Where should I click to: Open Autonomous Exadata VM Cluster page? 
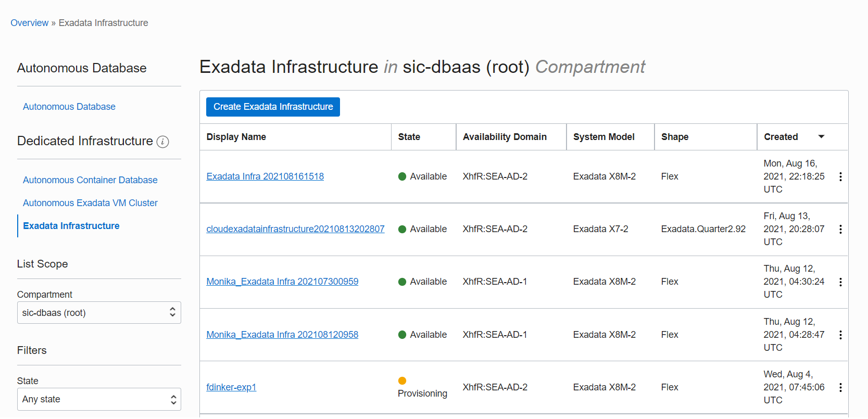pos(90,203)
